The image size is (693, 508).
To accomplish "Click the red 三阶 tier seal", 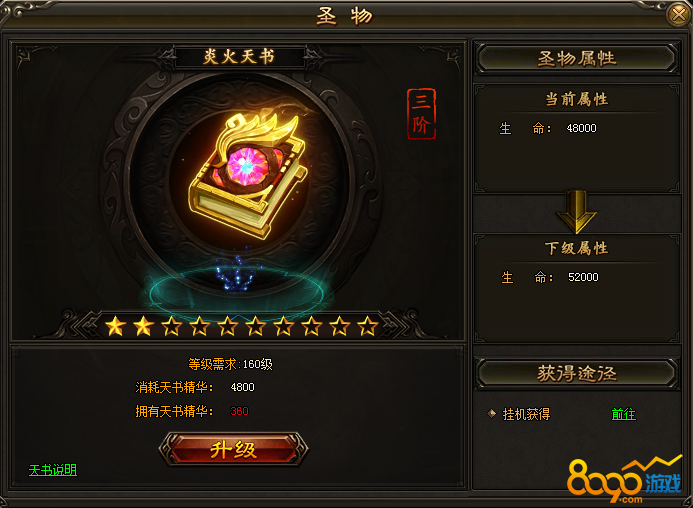I will point(421,114).
